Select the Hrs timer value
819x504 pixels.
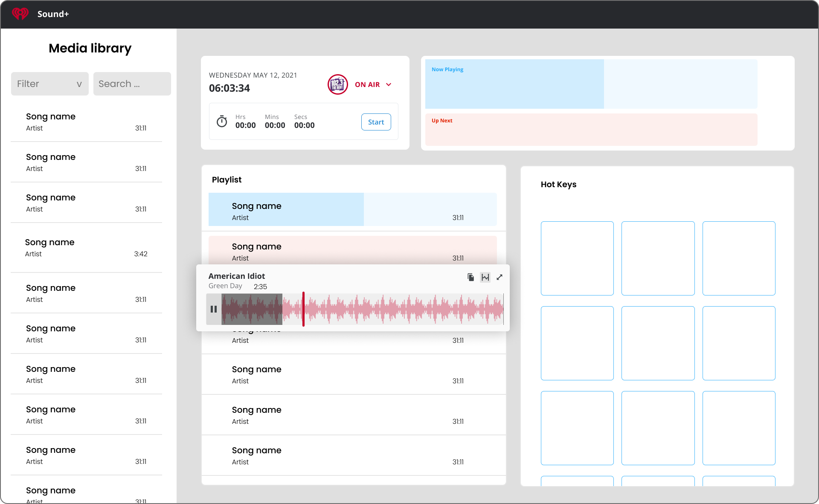[x=245, y=125]
